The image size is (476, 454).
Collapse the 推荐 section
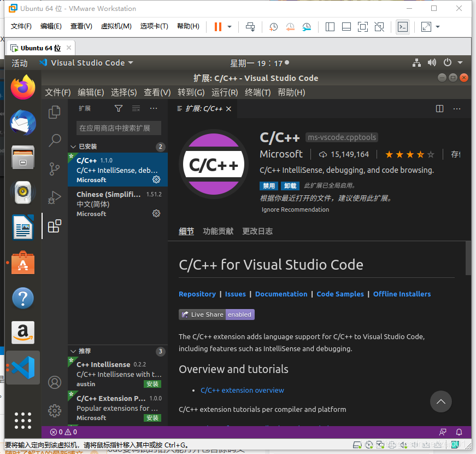73,351
